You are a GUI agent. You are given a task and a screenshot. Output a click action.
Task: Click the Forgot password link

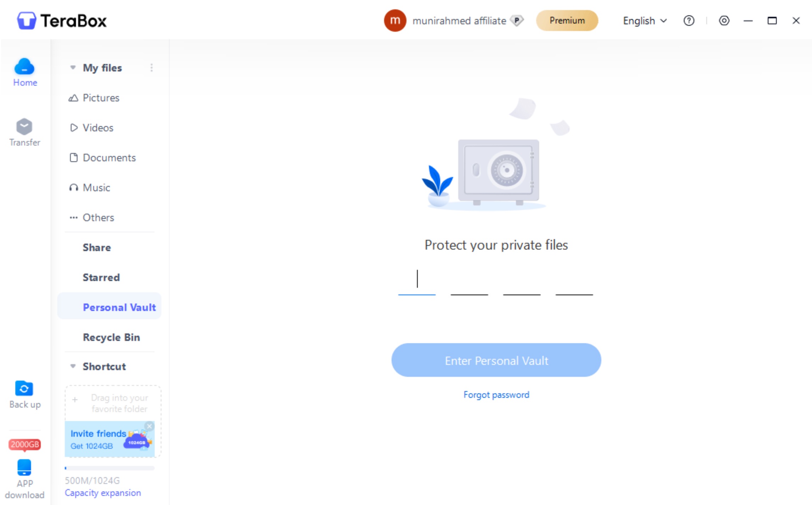[496, 395]
